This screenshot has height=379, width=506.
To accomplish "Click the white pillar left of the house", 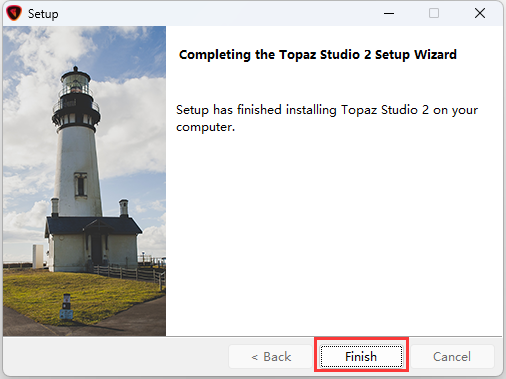I will [x=38, y=256].
